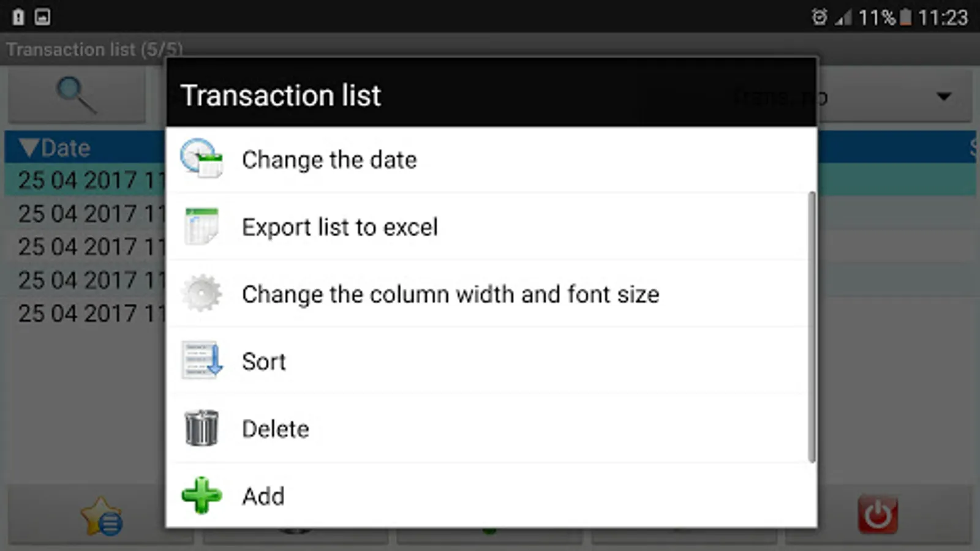Select the highlighted first transaction row
The width and height of the screenshot is (980, 551).
point(86,180)
